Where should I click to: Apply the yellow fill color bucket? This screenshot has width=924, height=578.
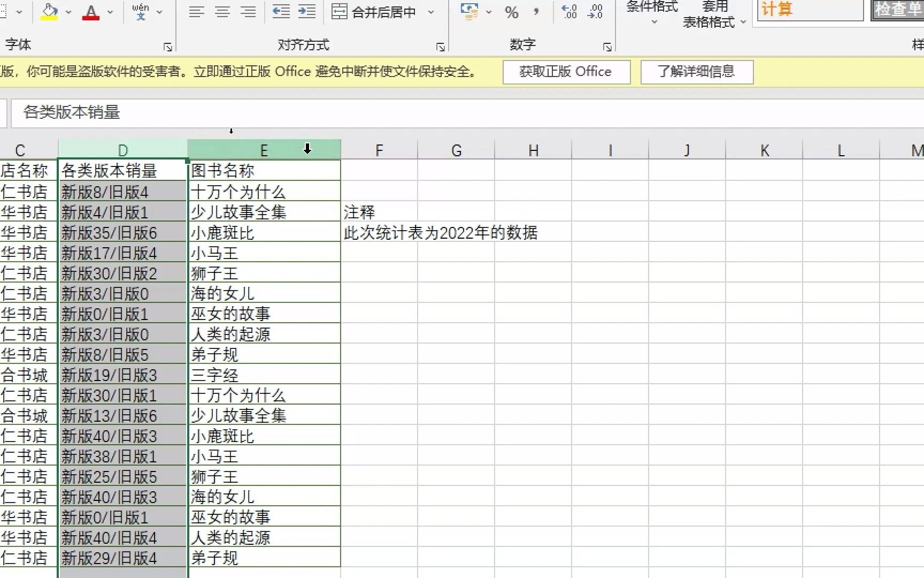[49, 12]
